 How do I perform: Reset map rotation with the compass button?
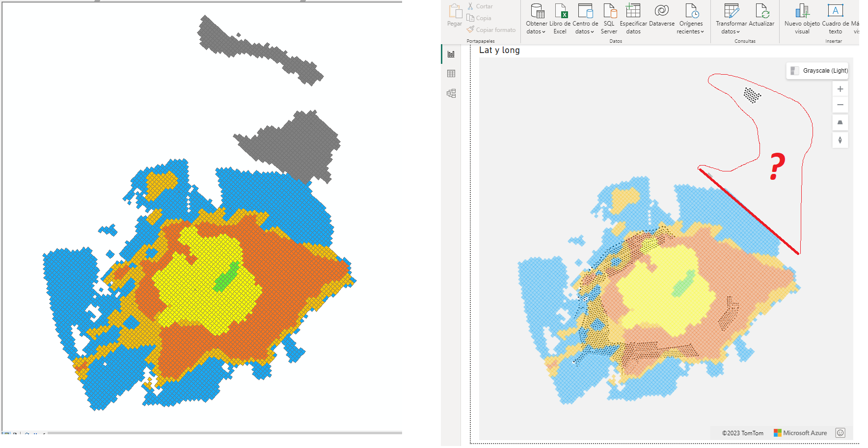tap(840, 140)
